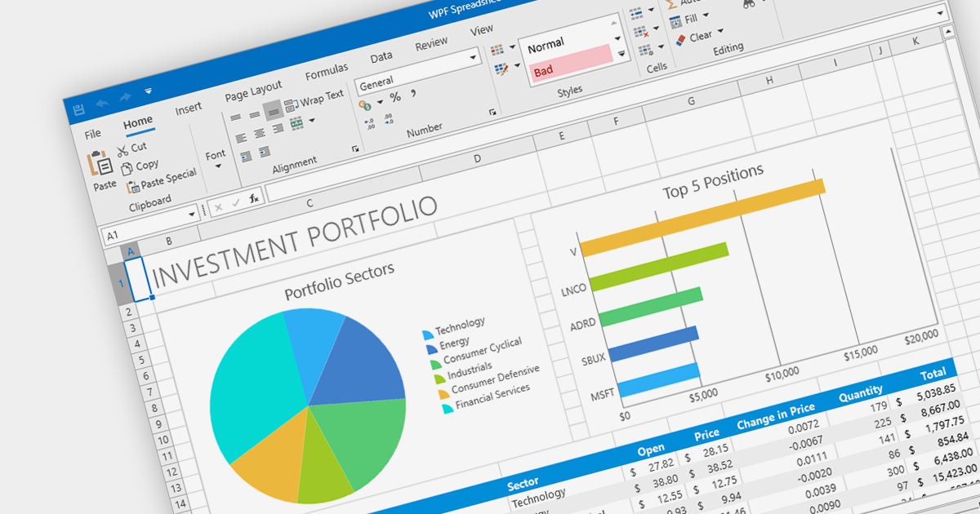Screen dimensions: 980x514
Task: Click the Accounting currency format icon
Action: pos(364,105)
